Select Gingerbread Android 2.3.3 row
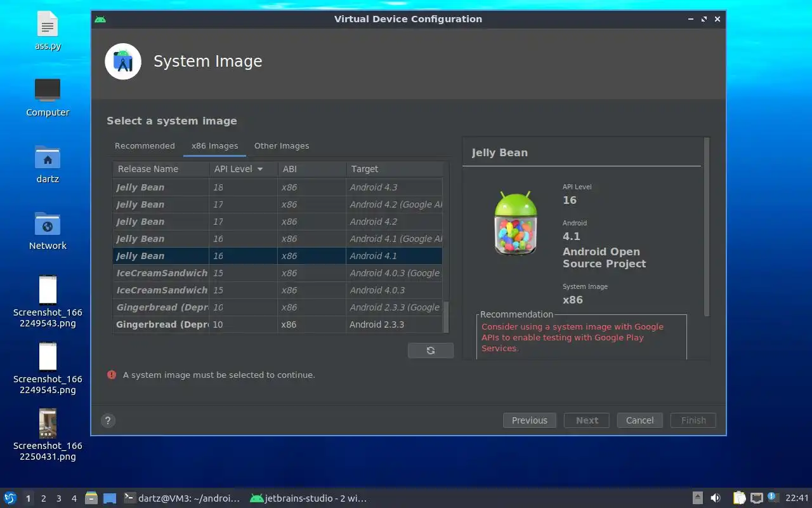Image resolution: width=812 pixels, height=508 pixels. click(x=278, y=324)
